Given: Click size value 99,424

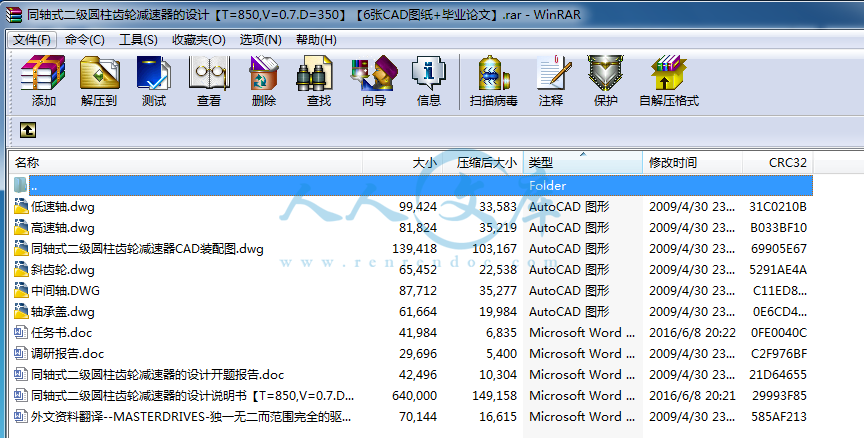Looking at the screenshot, I should click(418, 207).
